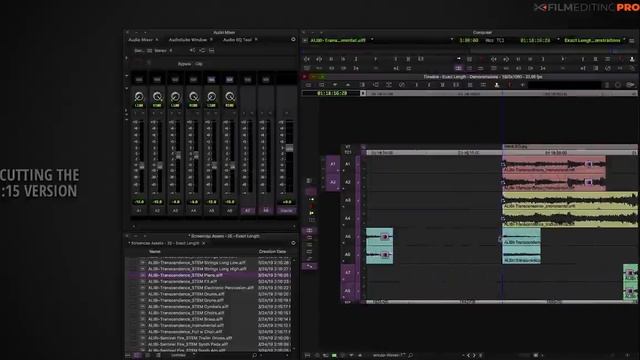Click the record timecode display 01:18:16:28 in Composer
This screenshot has width=640, height=360.
[x=535, y=40]
